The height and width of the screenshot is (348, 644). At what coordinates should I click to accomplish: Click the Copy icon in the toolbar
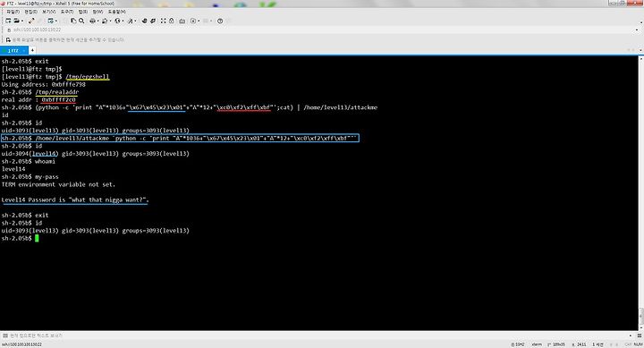pyautogui.click(x=73, y=21)
